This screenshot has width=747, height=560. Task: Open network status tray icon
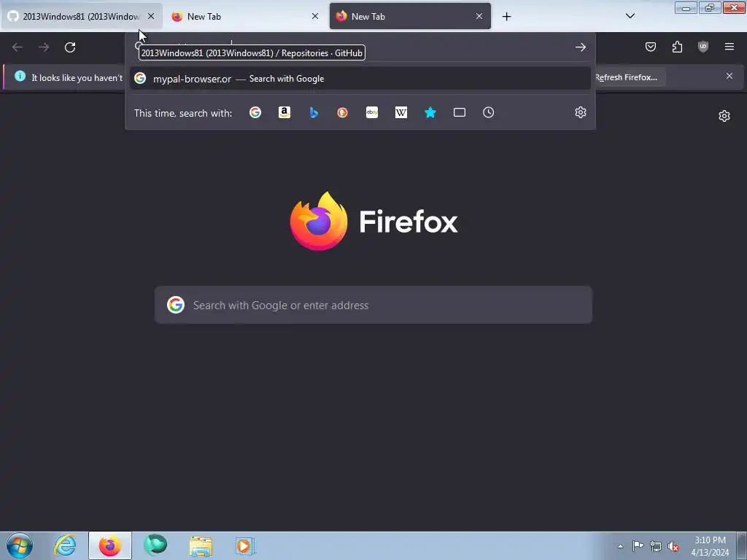click(656, 547)
